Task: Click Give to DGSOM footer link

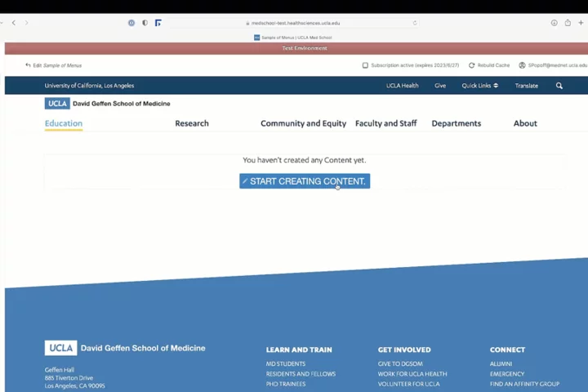Action: point(400,364)
